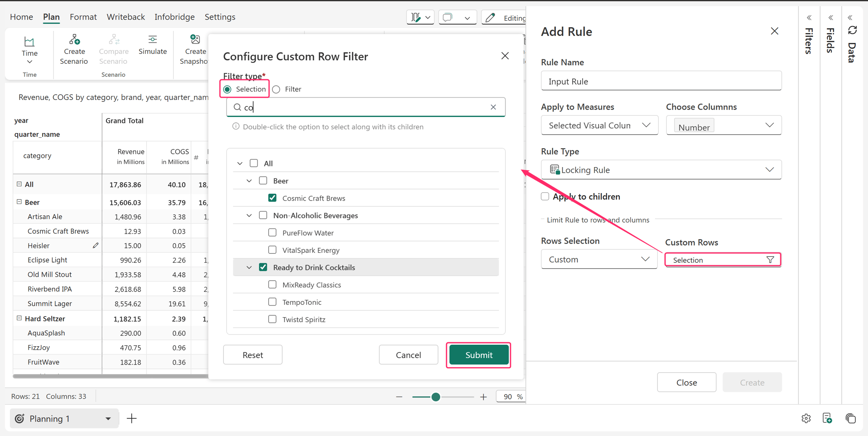The width and height of the screenshot is (868, 436).
Task: Click the Heisler row edit pencil icon
Action: click(96, 246)
